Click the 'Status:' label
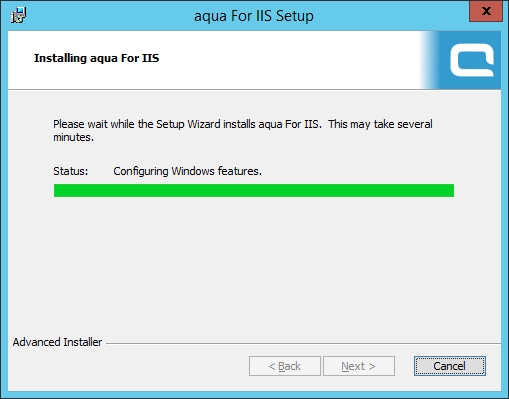509x399 pixels. 71,171
